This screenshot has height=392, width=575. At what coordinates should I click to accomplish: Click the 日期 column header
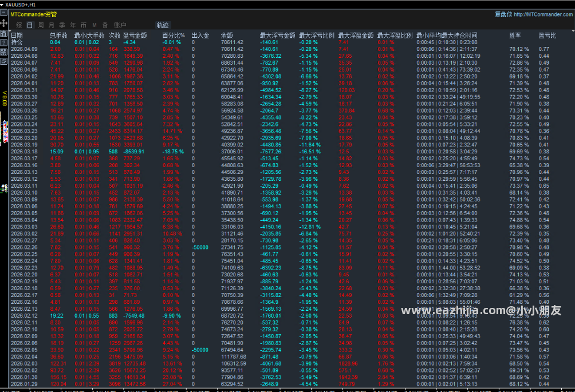pos(17,35)
